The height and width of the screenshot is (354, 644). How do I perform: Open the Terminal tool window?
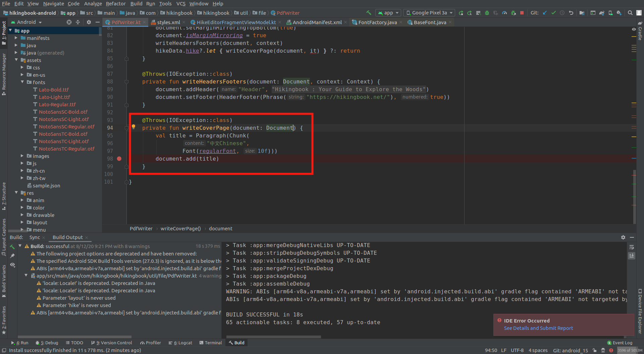pos(213,343)
